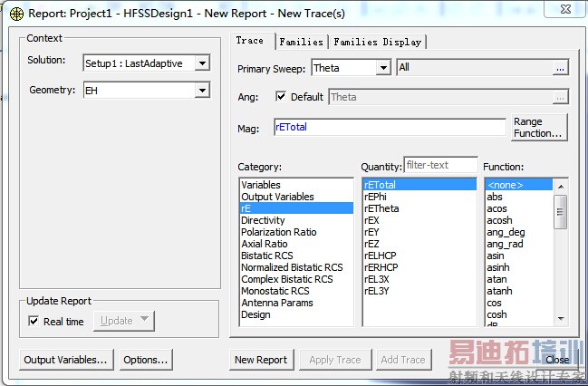Viewport: 588px width, 386px height.
Task: Click the Quantity filter-text field
Action: point(440,165)
